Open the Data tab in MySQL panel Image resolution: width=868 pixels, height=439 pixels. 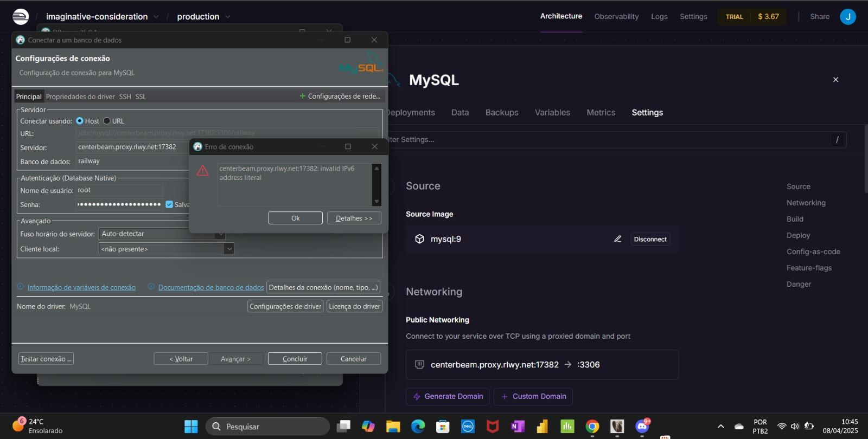coord(460,113)
